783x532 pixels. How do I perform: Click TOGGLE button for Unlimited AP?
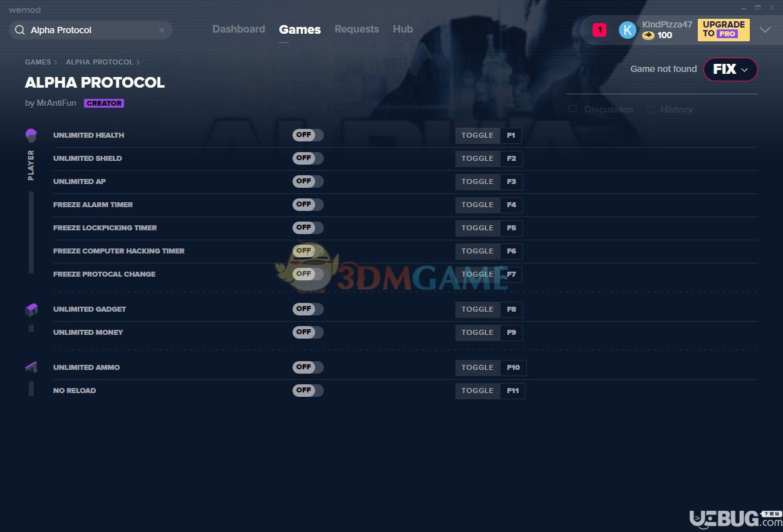coord(478,182)
